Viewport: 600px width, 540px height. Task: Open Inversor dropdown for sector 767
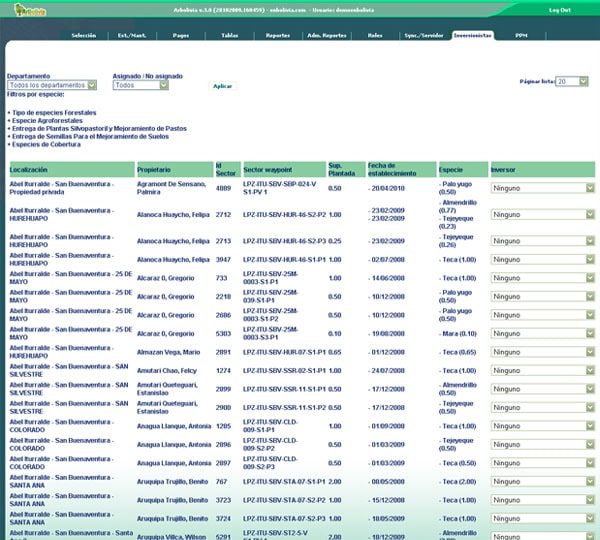pyautogui.click(x=543, y=481)
